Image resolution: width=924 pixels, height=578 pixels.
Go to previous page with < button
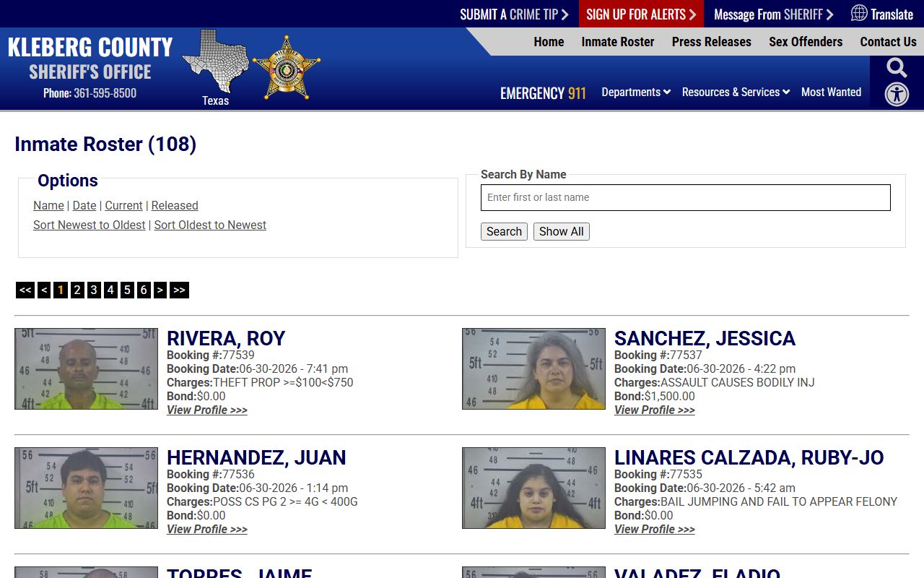44,290
